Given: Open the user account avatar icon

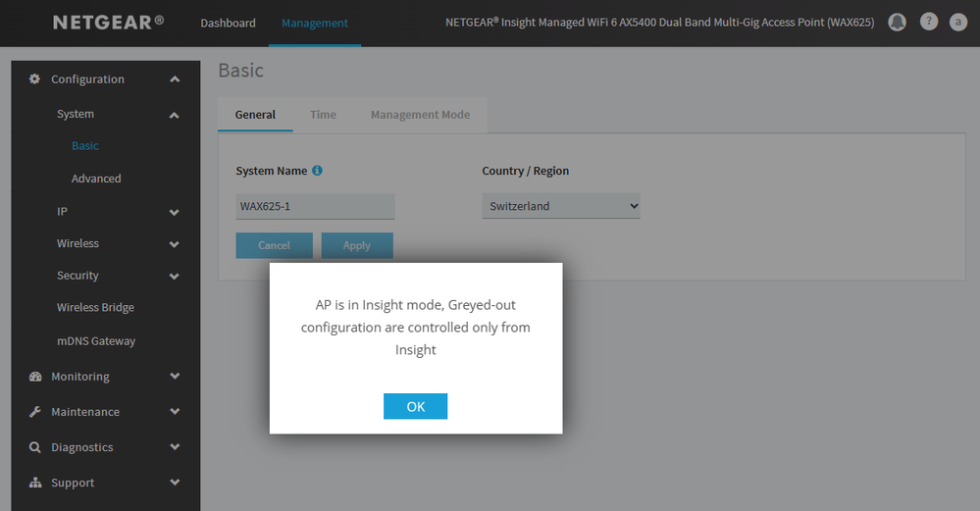Looking at the screenshot, I should 958,23.
